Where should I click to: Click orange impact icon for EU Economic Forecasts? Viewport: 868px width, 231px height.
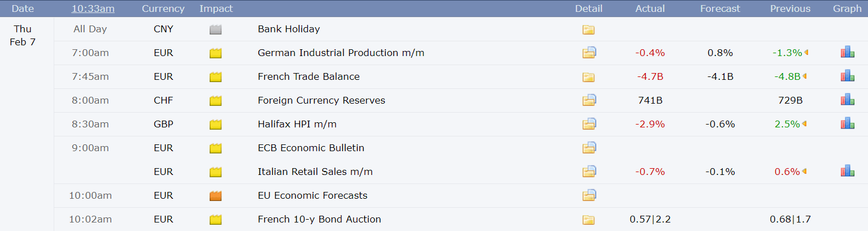[215, 196]
